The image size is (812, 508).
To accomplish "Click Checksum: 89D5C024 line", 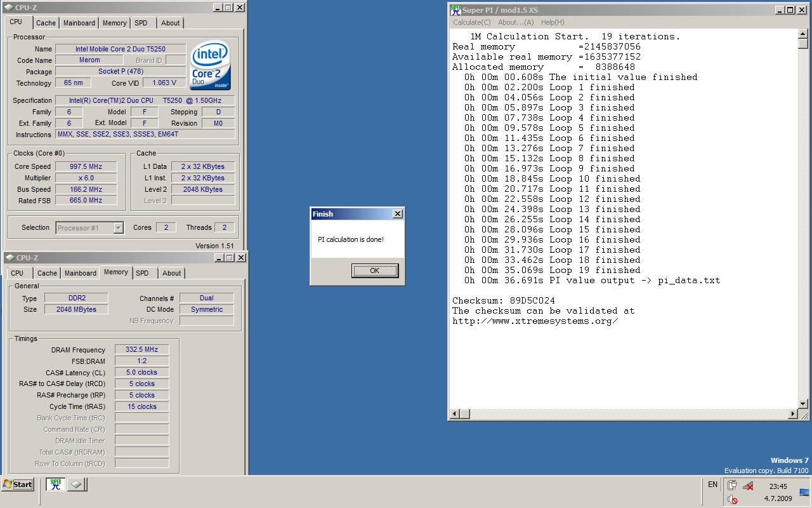I will 504,300.
